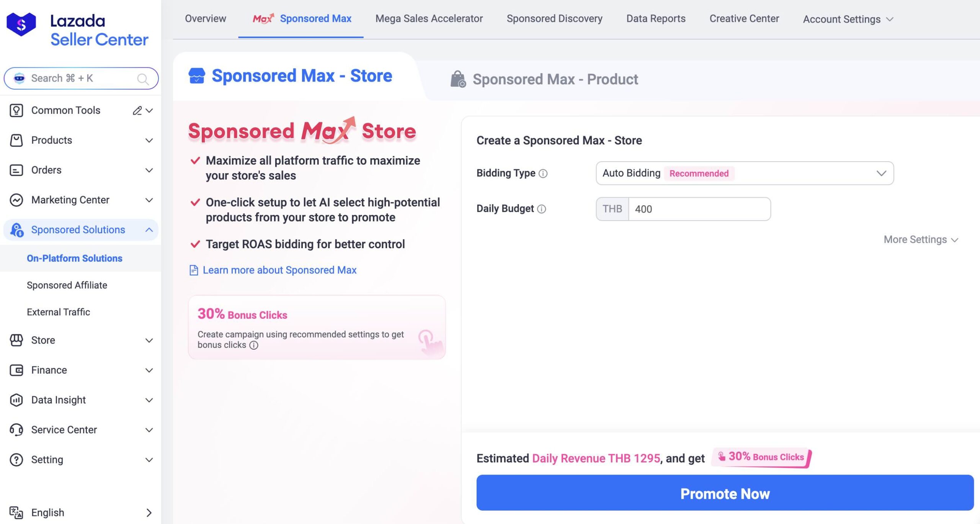Click the Bidding Type info icon

543,174
